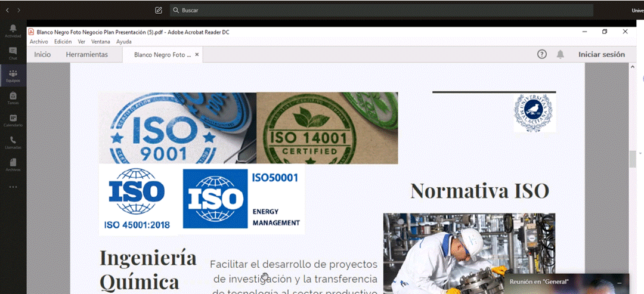The width and height of the screenshot is (644, 294).
Task: Open Archivos in Teams sidebar
Action: coord(13,165)
